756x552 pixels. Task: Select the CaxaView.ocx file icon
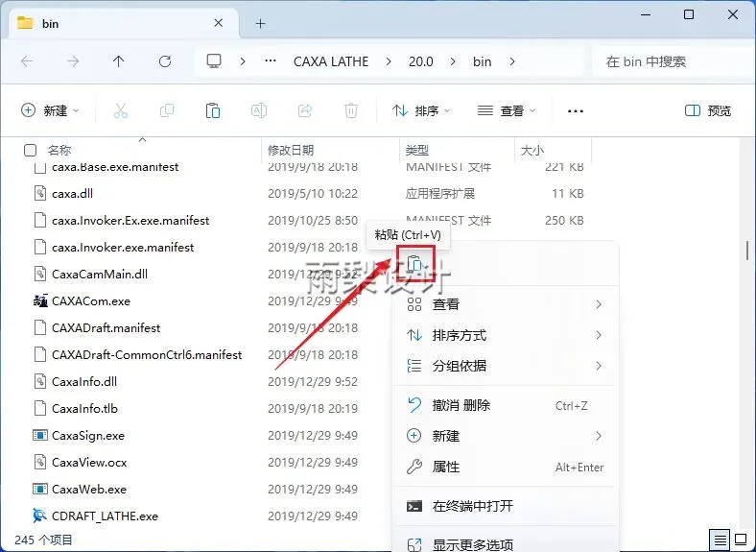click(40, 462)
